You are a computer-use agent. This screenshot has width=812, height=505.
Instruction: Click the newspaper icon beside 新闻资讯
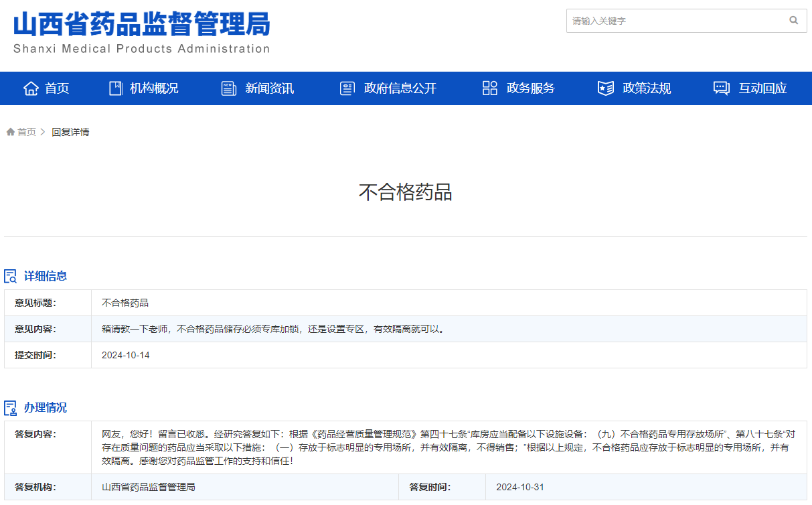229,88
